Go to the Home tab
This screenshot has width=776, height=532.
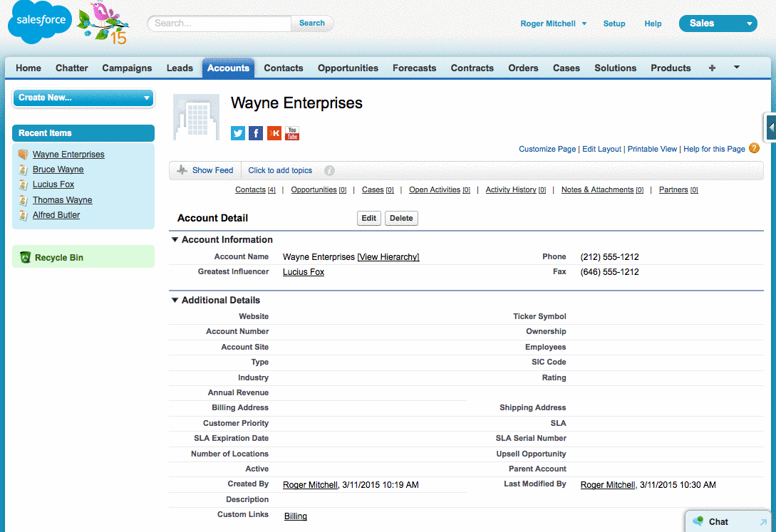point(29,68)
